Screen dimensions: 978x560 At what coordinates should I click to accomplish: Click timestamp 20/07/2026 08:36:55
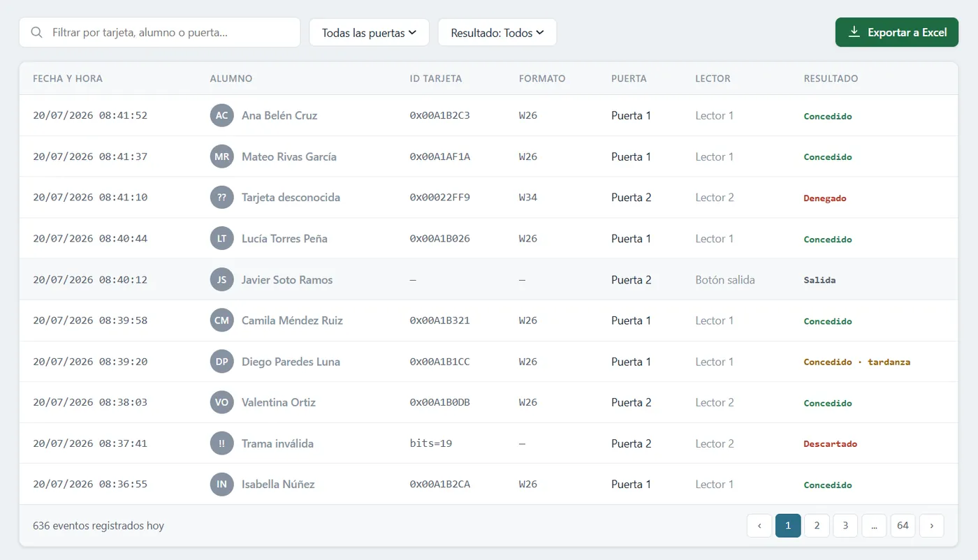(x=90, y=484)
